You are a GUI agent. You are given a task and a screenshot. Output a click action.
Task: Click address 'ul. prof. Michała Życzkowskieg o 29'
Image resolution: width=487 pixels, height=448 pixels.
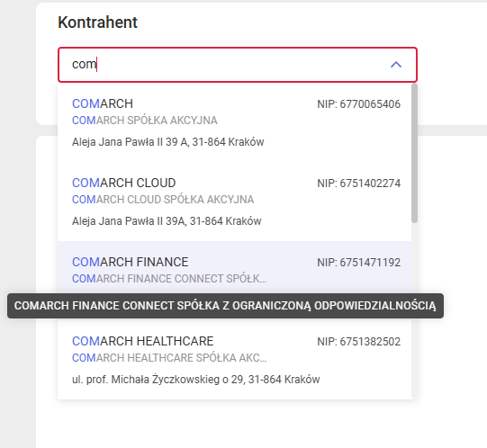coord(158,380)
